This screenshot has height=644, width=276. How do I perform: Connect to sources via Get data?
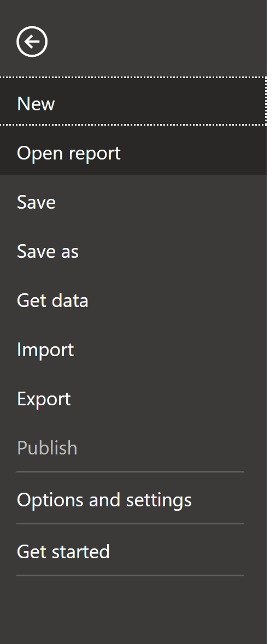[133, 300]
